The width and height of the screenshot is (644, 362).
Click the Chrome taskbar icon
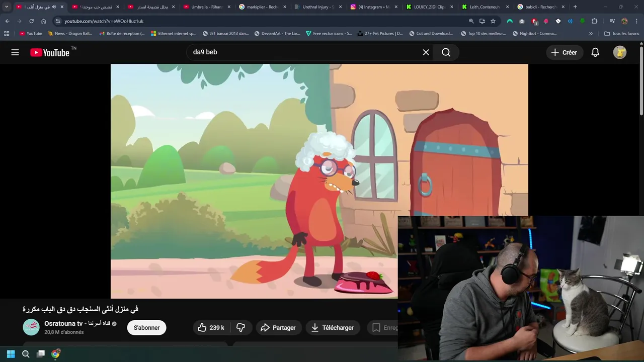click(x=56, y=354)
